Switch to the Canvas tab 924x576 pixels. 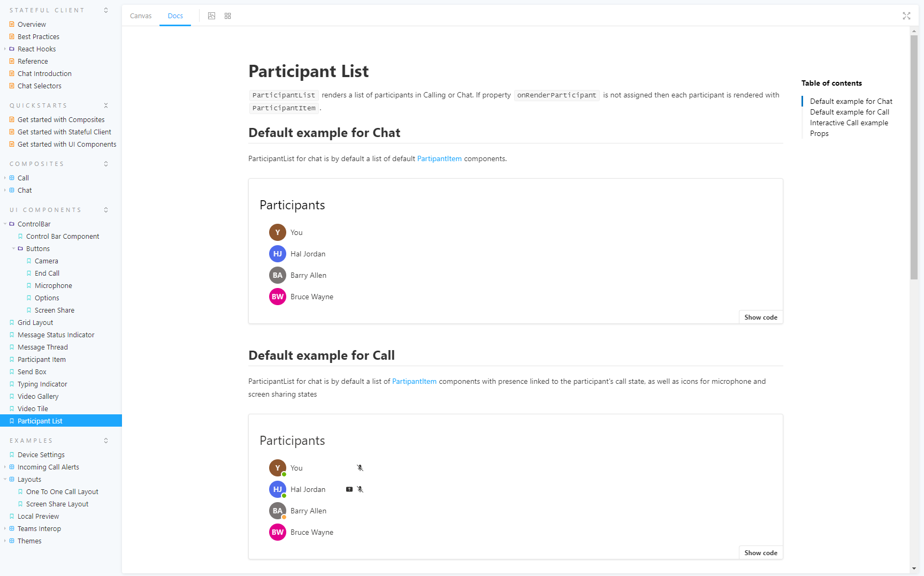tap(140, 16)
